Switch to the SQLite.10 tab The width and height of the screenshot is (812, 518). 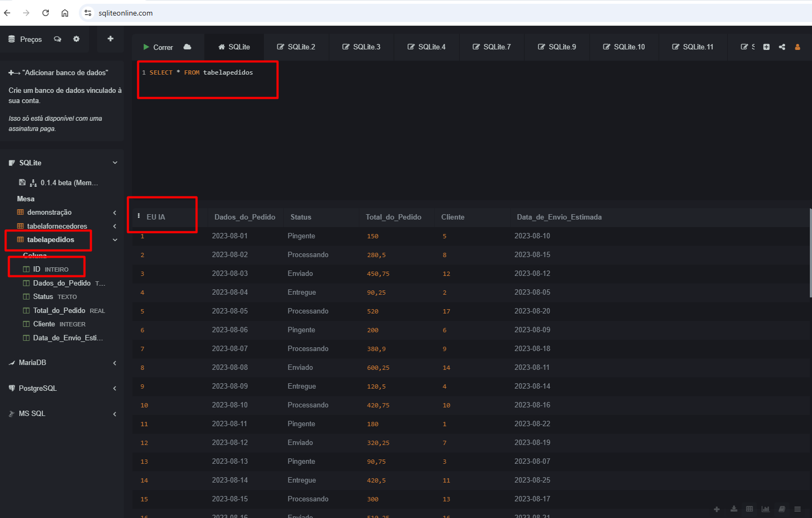[x=624, y=47]
